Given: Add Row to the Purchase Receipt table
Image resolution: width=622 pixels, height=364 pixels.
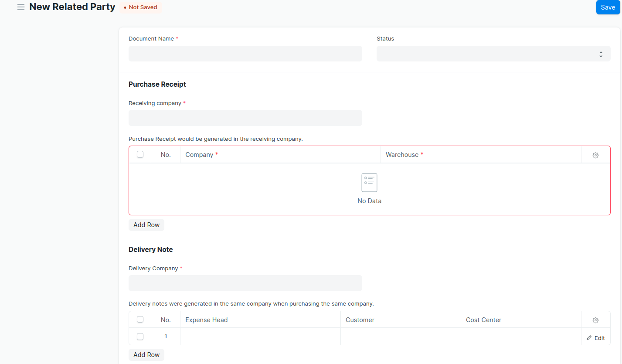Looking at the screenshot, I should click(x=146, y=225).
